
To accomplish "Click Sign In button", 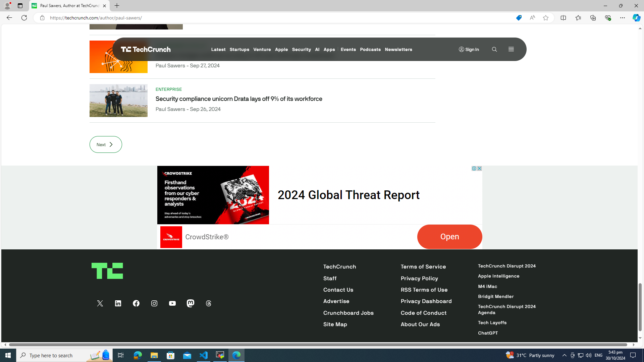I will point(469,49).
